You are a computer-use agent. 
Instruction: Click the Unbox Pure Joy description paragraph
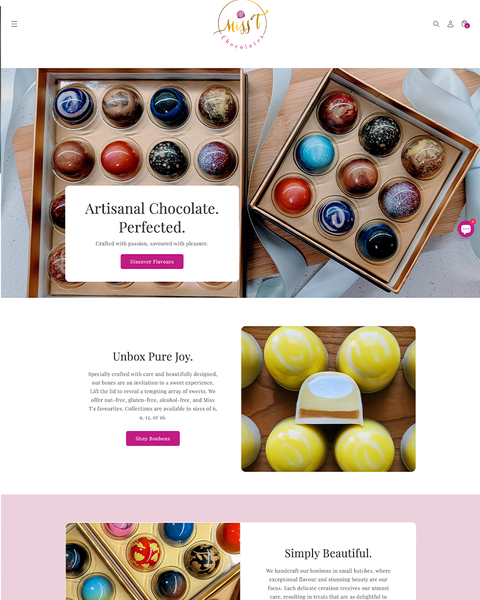pos(153,396)
